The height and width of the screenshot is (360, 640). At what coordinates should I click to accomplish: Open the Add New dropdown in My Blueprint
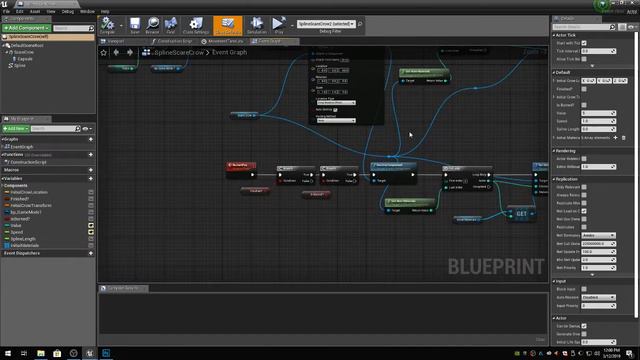(x=16, y=129)
